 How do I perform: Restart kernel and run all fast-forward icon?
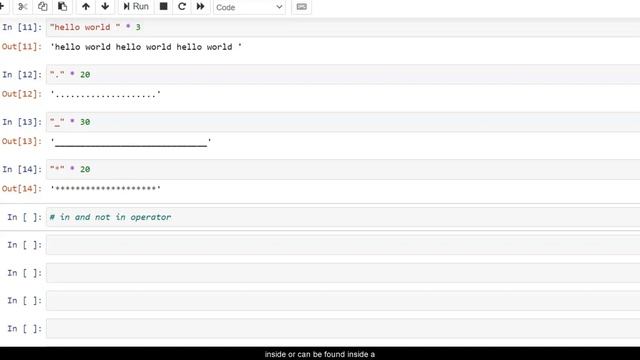pos(200,7)
